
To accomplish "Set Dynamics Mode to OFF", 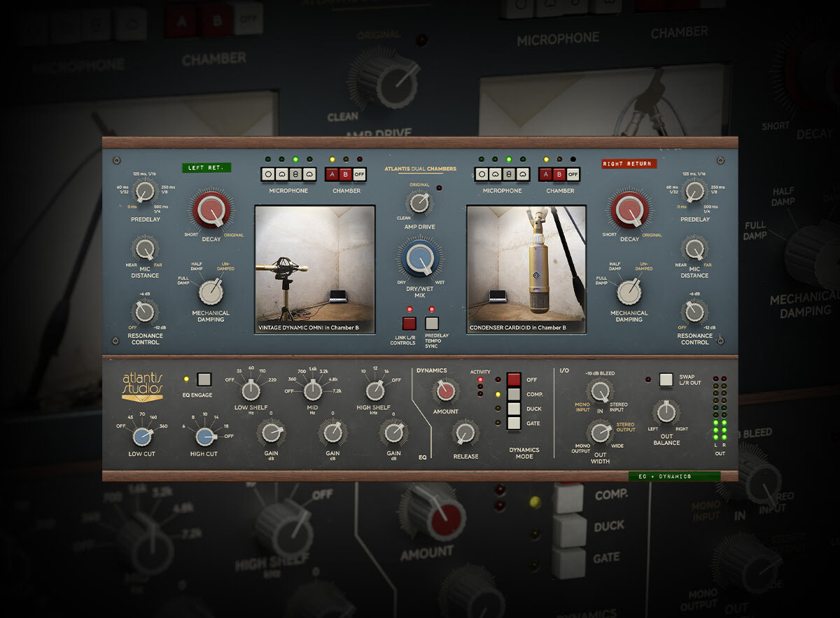I will [x=514, y=379].
